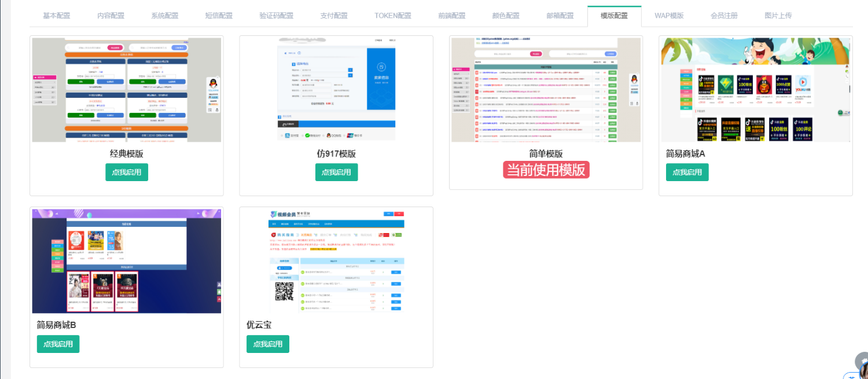Go to the 颜色配置 tab
The image size is (868, 379).
[506, 16]
